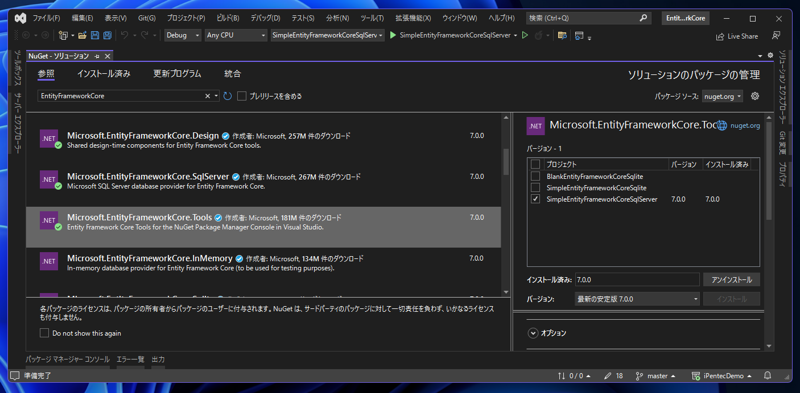
Task: Click the pencil pending changes icon
Action: click(x=607, y=376)
